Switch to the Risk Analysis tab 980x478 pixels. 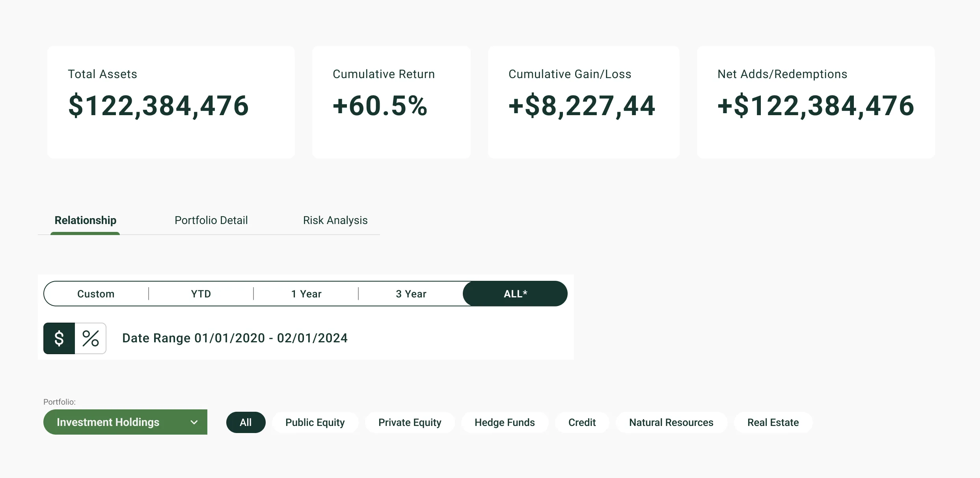pyautogui.click(x=335, y=220)
